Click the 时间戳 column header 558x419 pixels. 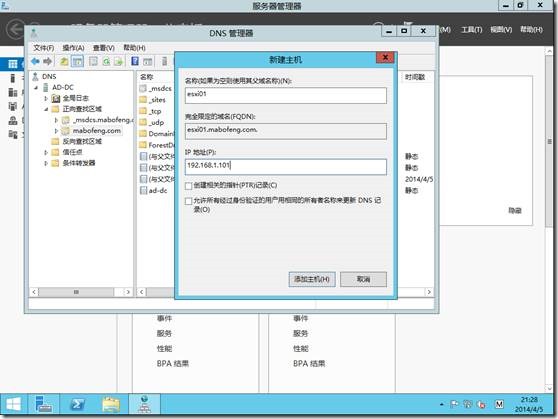pyautogui.click(x=415, y=77)
